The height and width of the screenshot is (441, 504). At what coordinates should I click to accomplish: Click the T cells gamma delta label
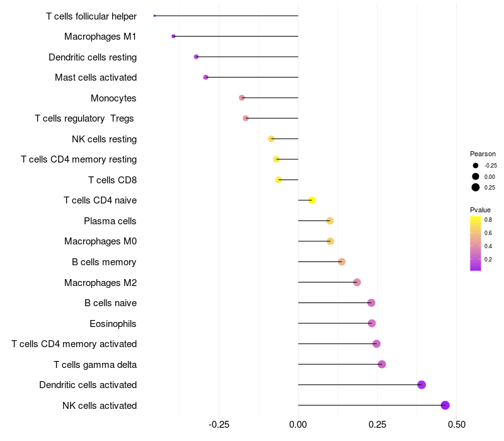95,365
